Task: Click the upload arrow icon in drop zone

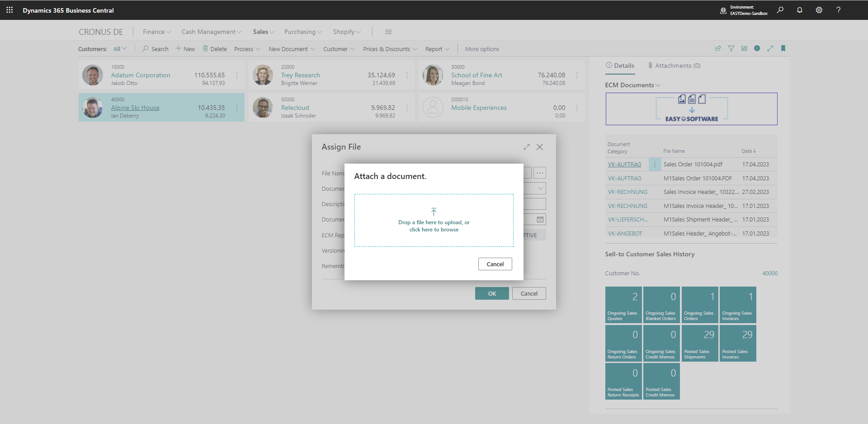Action: [434, 212]
